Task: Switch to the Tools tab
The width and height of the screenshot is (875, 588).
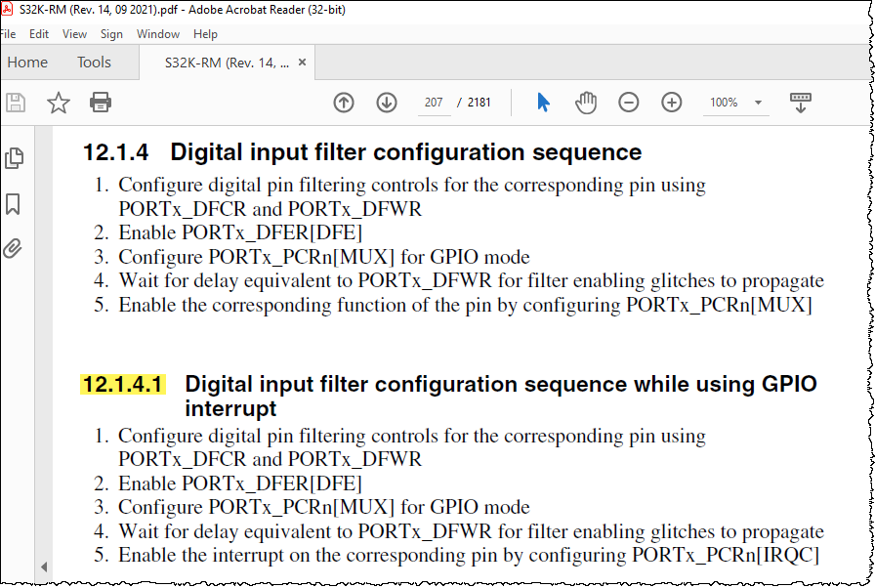Action: (93, 62)
